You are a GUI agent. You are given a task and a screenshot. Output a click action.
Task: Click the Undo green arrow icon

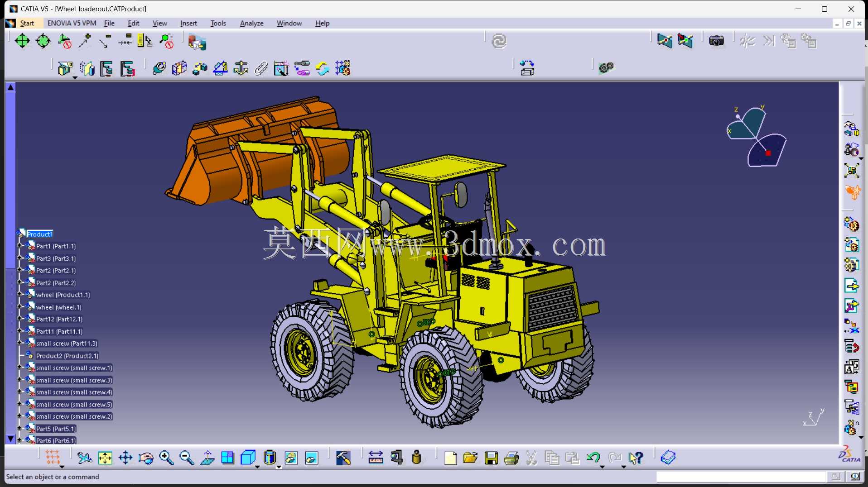[x=593, y=458]
